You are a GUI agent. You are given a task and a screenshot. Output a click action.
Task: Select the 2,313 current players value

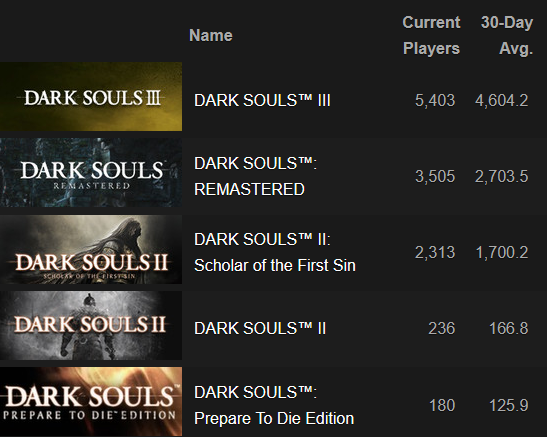click(435, 252)
